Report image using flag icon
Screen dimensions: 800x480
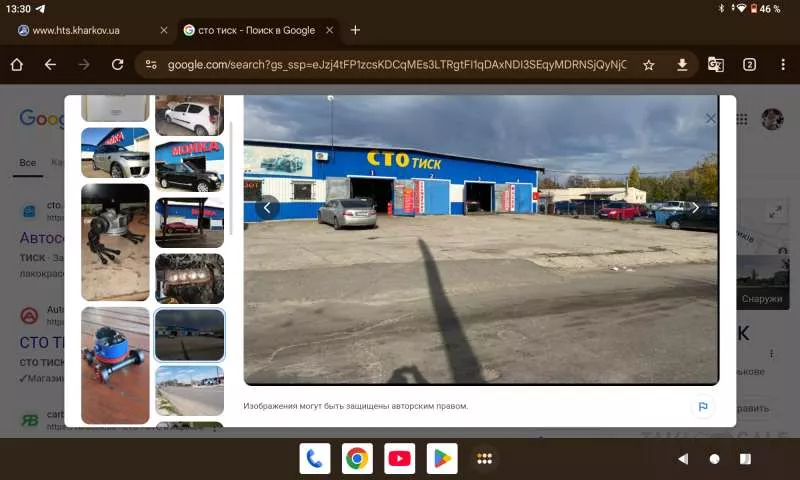(x=703, y=406)
